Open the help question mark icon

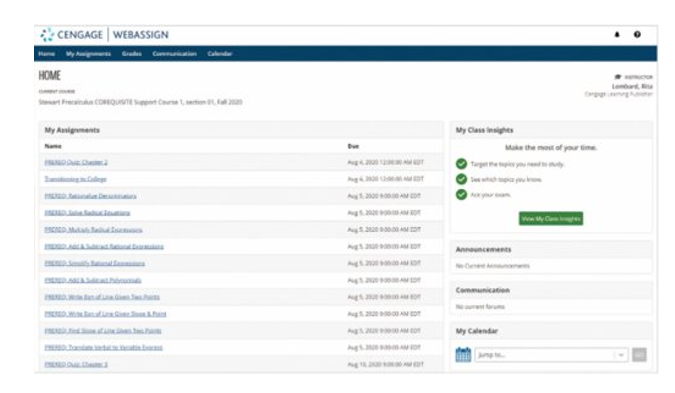[x=637, y=34]
